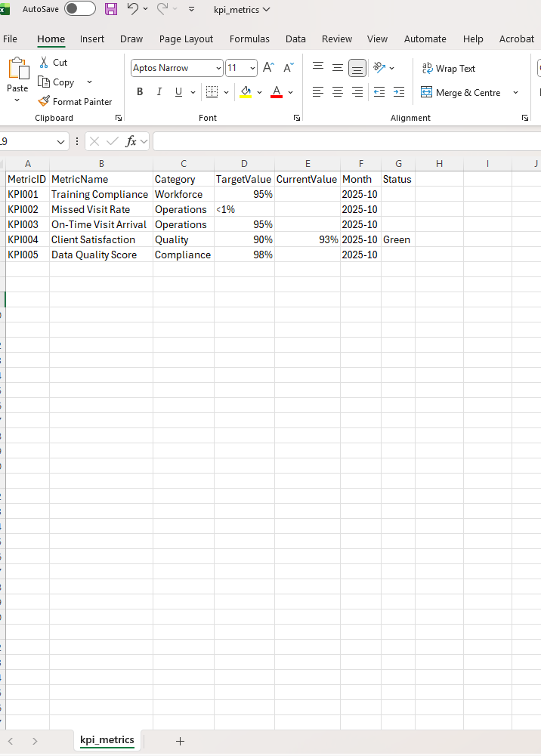
Task: Apply cell borders icon
Action: point(212,91)
